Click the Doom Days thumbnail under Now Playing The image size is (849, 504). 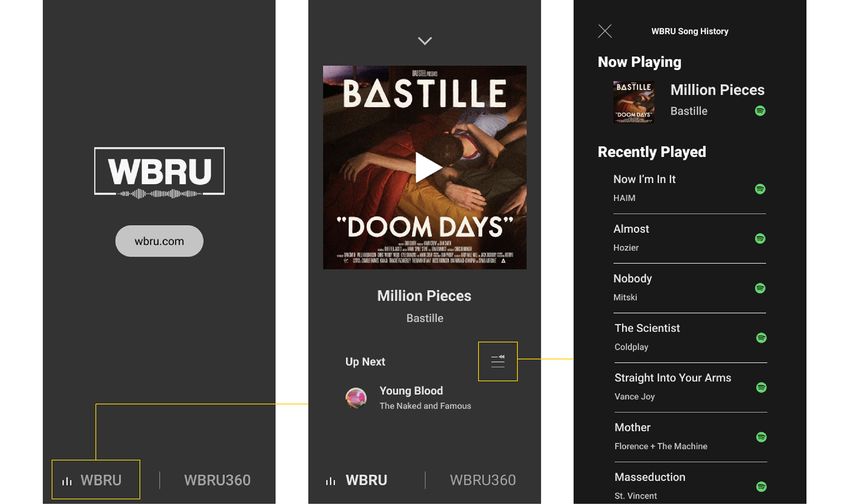(x=634, y=102)
